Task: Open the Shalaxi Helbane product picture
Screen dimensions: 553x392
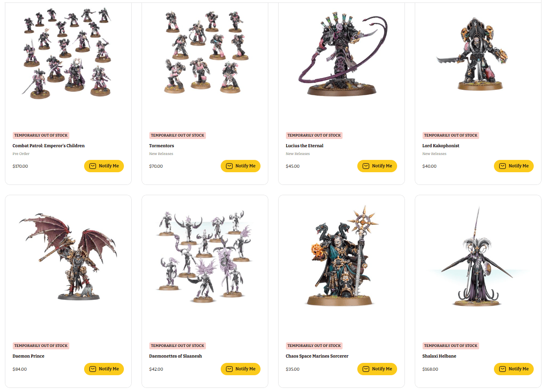Action: (x=478, y=256)
